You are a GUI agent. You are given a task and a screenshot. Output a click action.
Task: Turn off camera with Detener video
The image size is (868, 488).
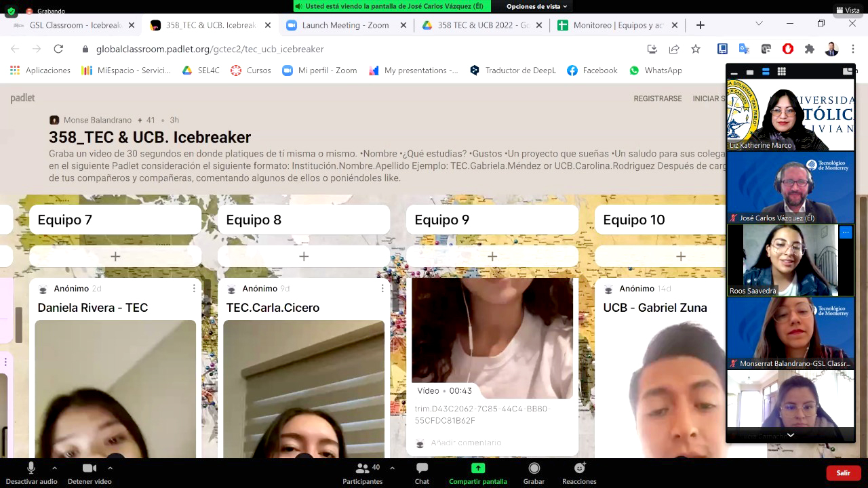point(89,468)
